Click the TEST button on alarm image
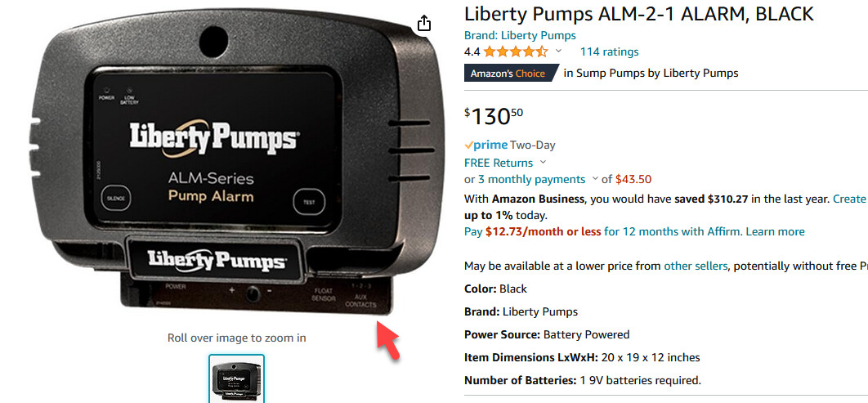This screenshot has height=403, width=868. [x=309, y=202]
